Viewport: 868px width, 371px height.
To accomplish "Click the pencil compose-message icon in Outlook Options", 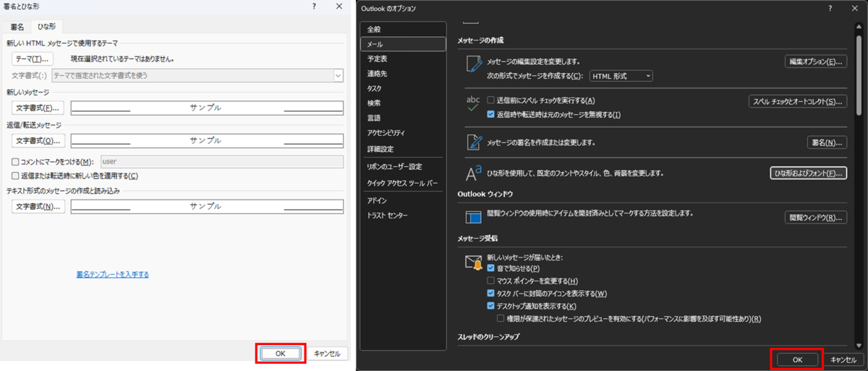I will pos(474,66).
